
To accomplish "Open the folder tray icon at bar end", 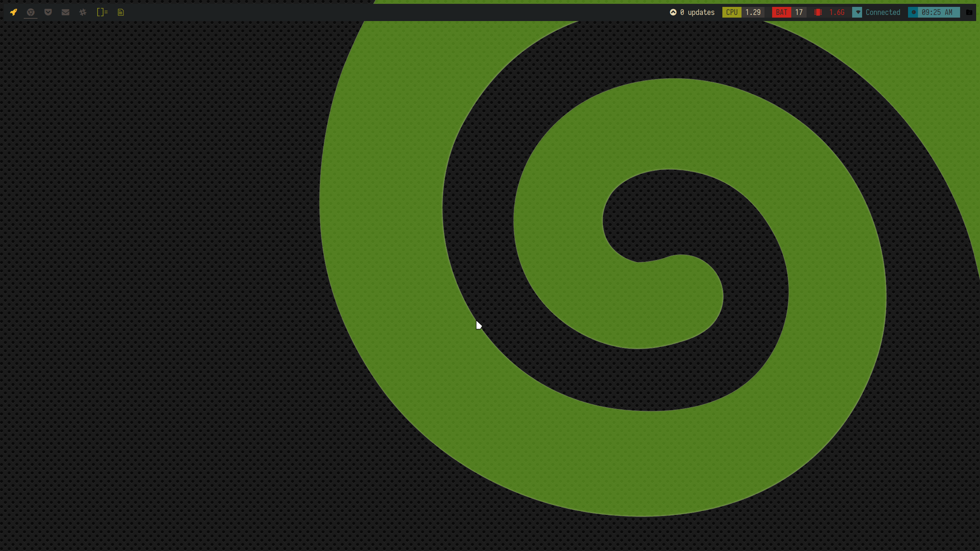I will click(x=969, y=12).
